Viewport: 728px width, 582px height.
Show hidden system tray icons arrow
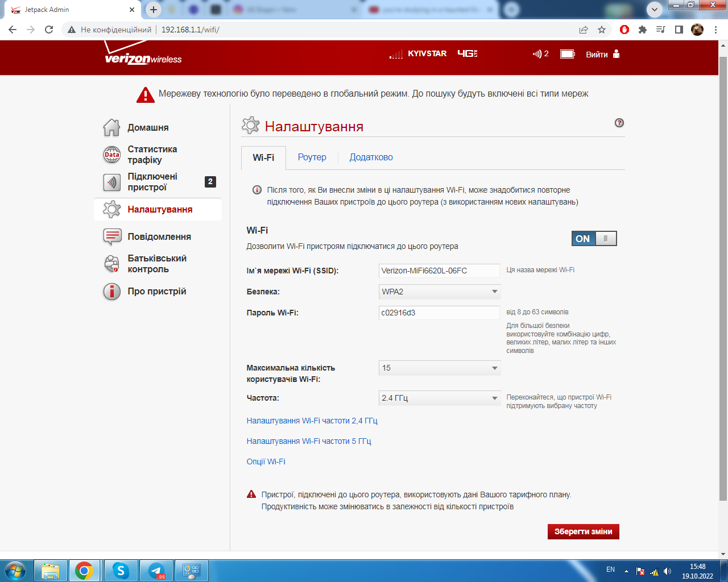[626, 571]
